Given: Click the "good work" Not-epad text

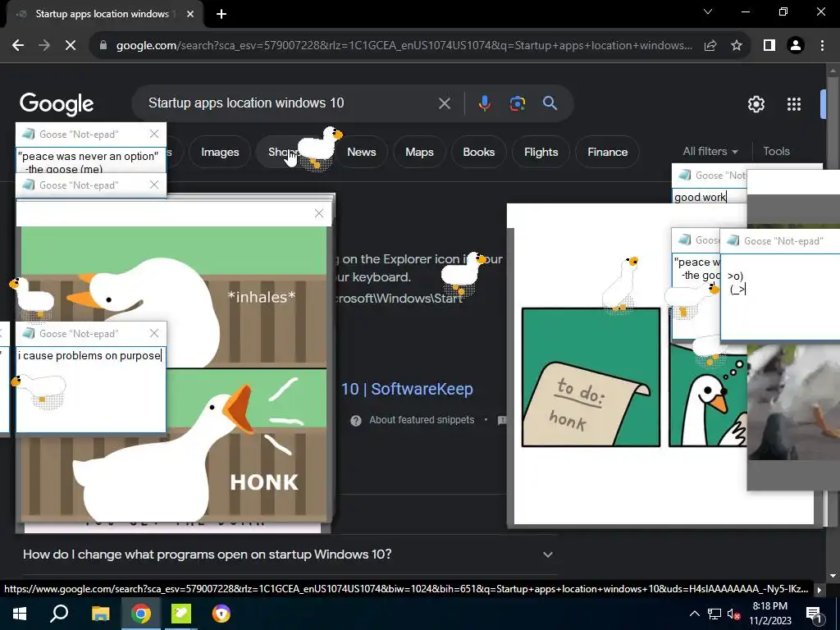Looking at the screenshot, I should 700,197.
